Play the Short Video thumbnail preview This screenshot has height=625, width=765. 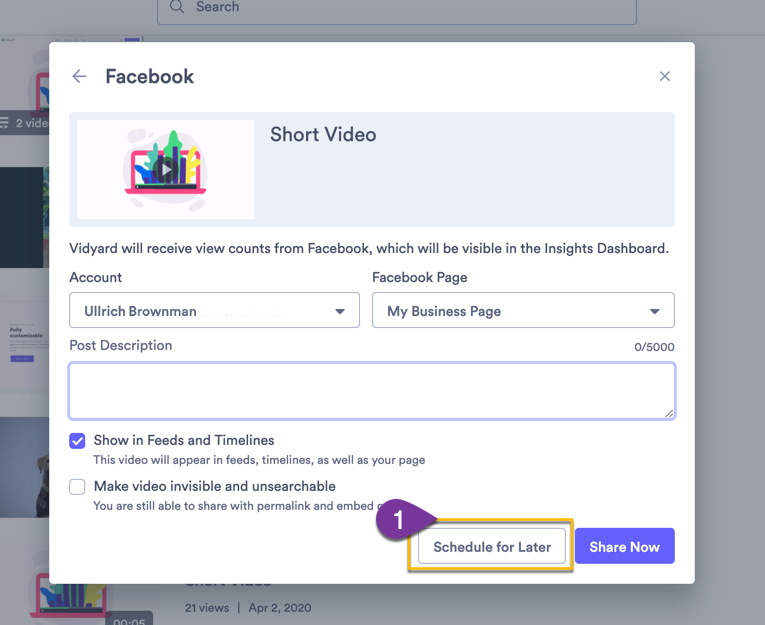click(x=166, y=169)
